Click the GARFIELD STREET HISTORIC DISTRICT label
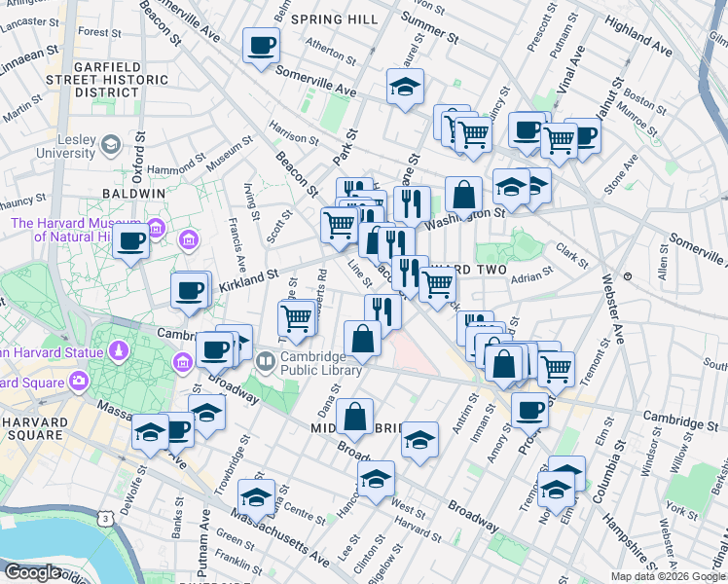Viewport: 728px width, 584px height. [107, 80]
